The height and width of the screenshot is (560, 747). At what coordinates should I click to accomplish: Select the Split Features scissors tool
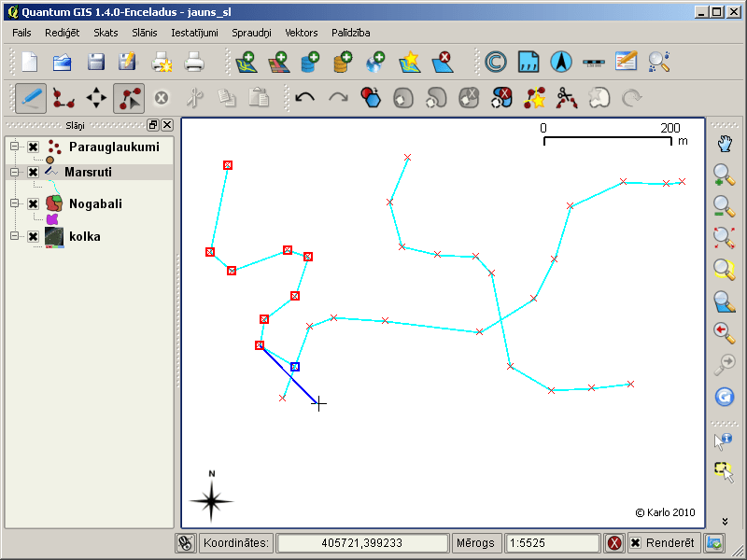567,99
